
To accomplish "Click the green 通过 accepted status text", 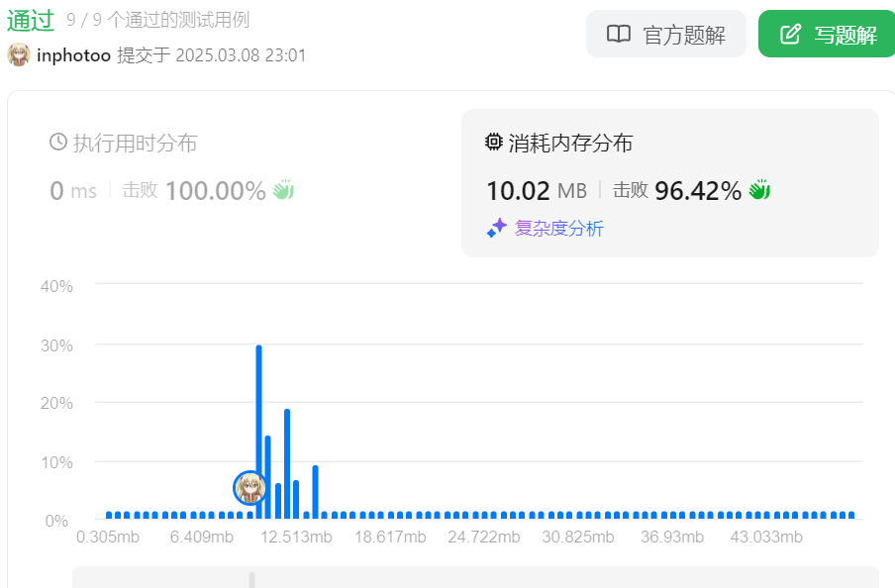I will (x=31, y=20).
